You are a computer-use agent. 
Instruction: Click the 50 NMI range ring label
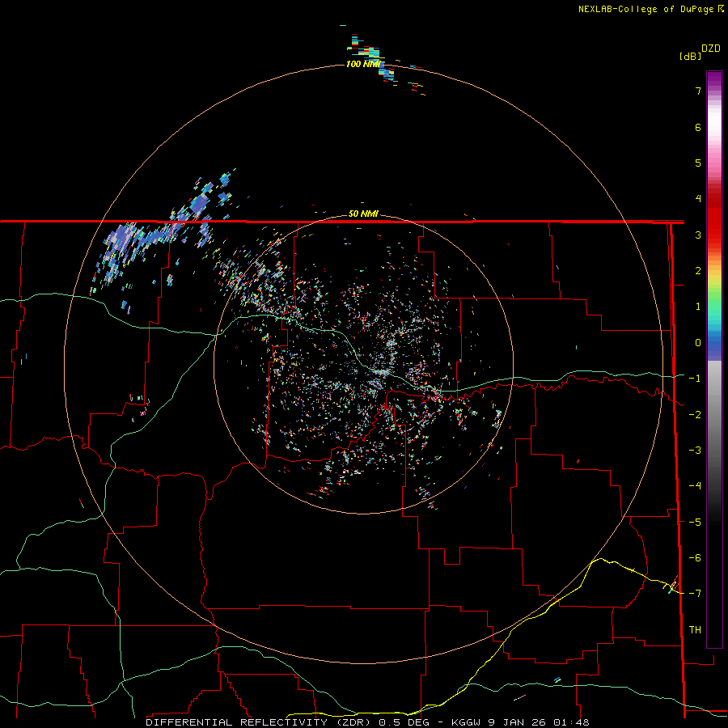point(363,214)
